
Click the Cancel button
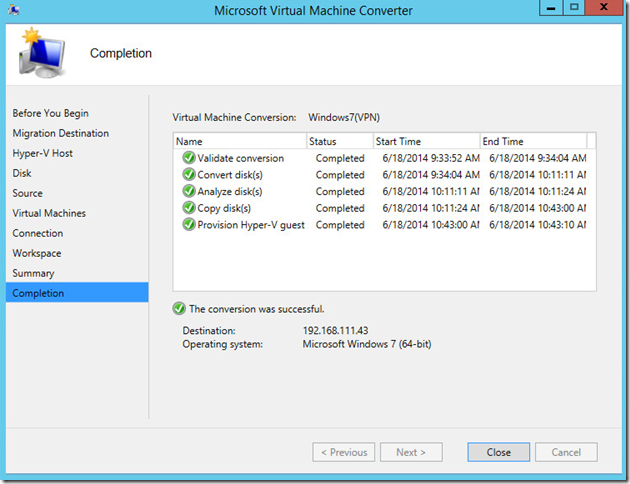point(566,452)
